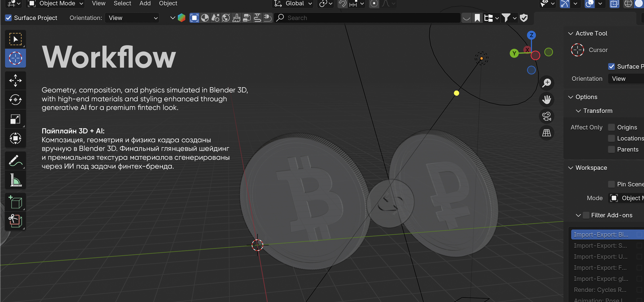Select the Annotate pencil tool

[15, 161]
